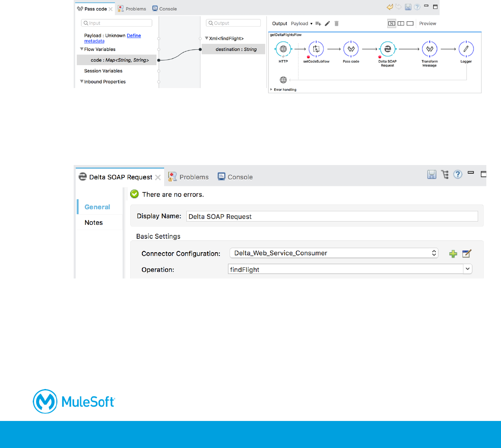Click the help icon in Delta SOAP Request panel
The width and height of the screenshot is (501, 448).
[458, 174]
